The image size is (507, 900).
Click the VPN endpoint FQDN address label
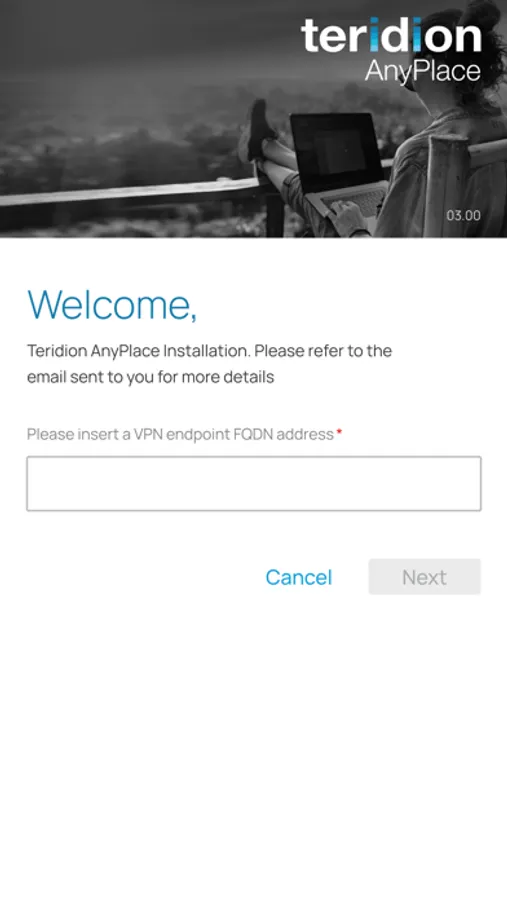[x=180, y=434]
